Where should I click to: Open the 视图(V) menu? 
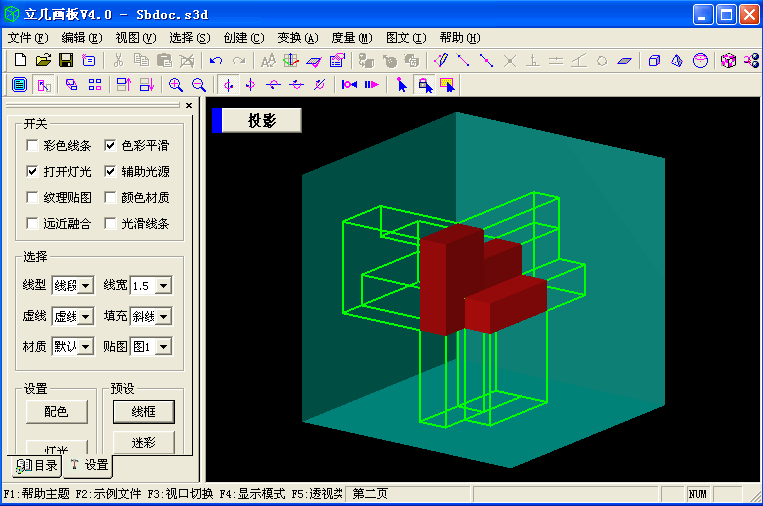[136, 38]
